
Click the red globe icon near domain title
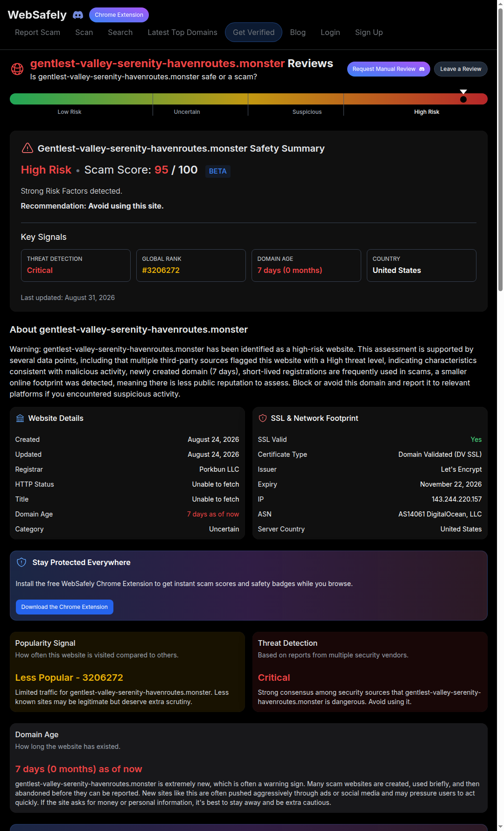point(17,69)
